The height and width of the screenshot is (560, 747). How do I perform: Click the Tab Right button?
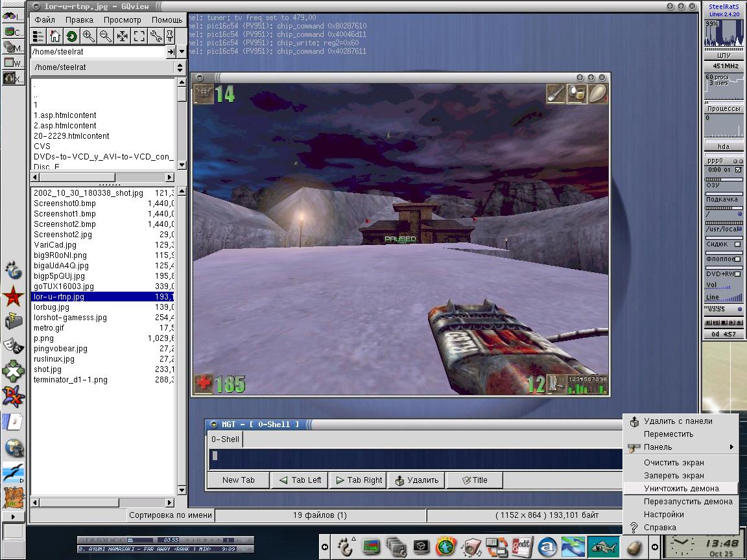[x=358, y=480]
